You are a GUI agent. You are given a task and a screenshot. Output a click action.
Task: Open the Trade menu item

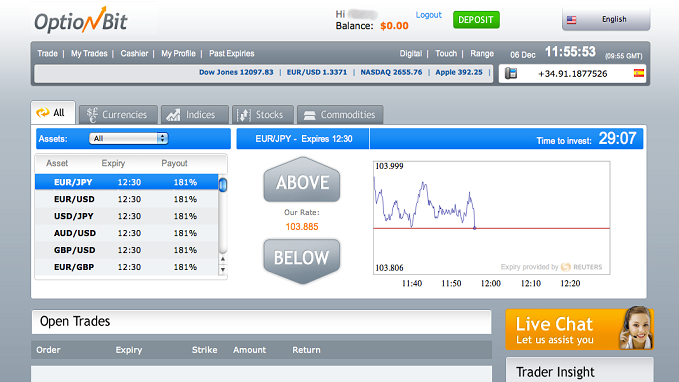[47, 54]
